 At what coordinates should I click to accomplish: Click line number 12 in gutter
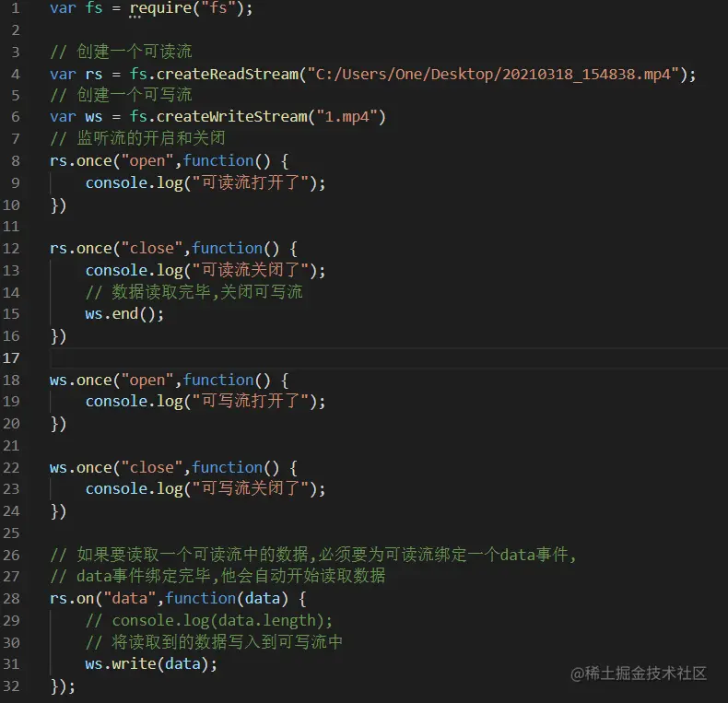coord(11,249)
